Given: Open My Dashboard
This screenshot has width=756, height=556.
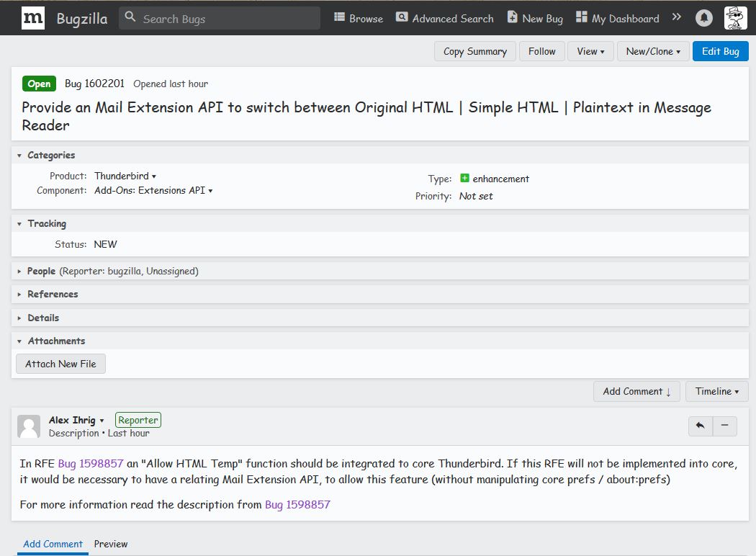Looking at the screenshot, I should coord(618,18).
